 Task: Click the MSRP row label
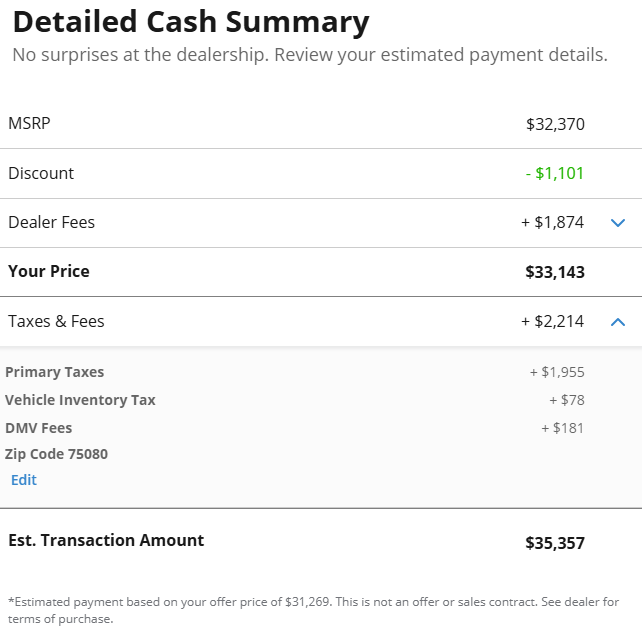click(x=29, y=123)
